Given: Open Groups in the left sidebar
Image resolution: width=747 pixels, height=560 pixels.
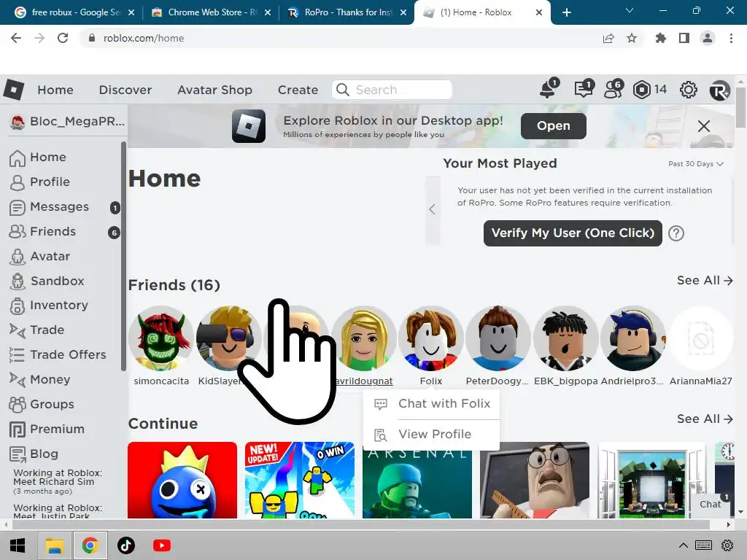Looking at the screenshot, I should (x=42, y=404).
